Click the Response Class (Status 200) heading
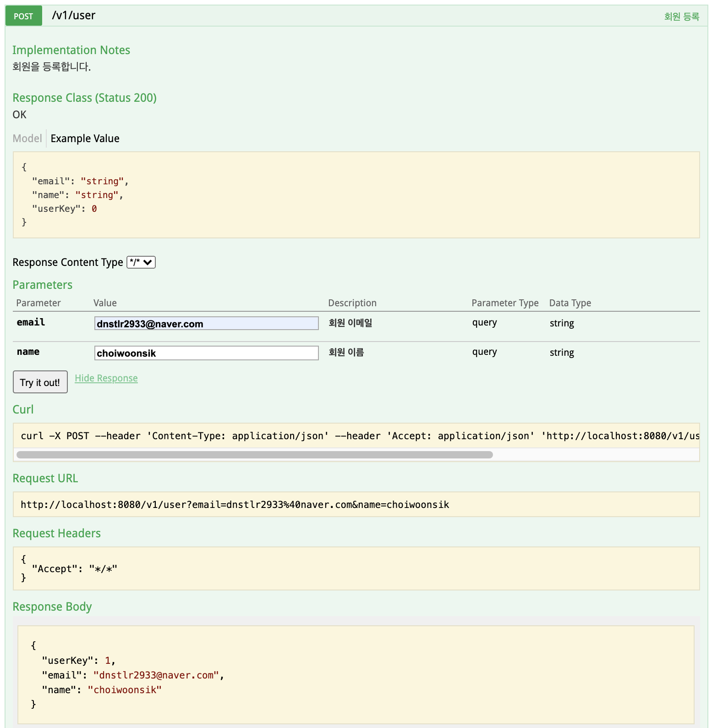 [x=84, y=98]
